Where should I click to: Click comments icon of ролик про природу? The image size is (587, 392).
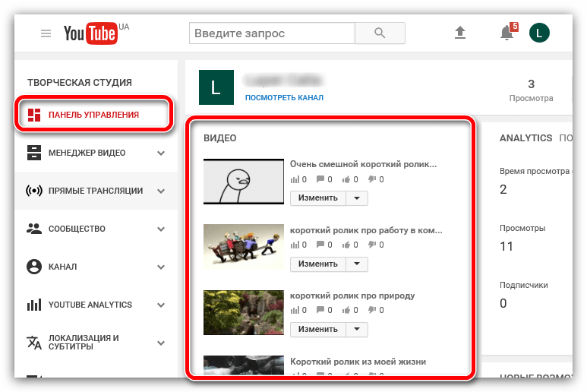320,310
